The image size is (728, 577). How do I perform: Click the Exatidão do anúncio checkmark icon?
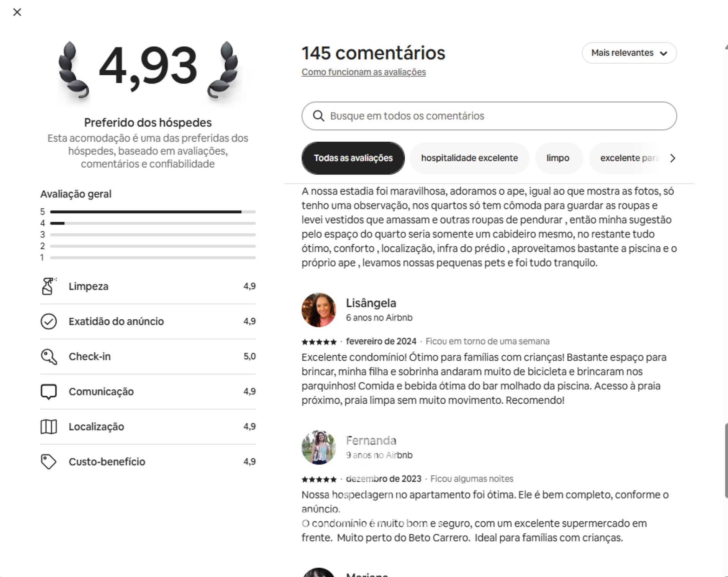click(49, 322)
